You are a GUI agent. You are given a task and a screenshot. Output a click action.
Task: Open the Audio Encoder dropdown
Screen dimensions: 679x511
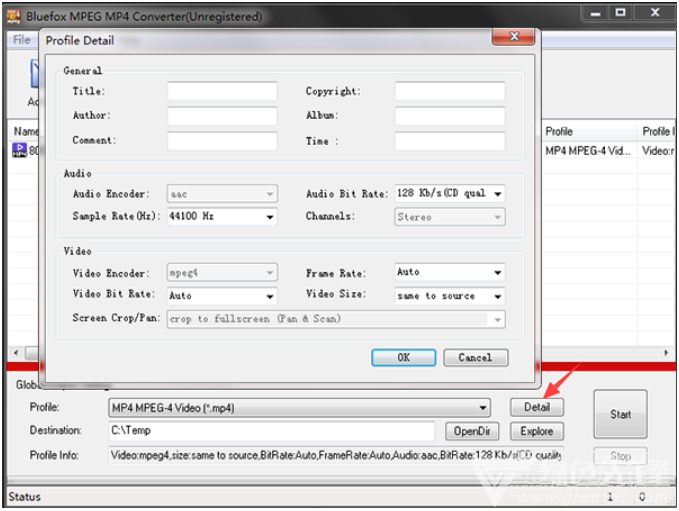click(x=222, y=194)
